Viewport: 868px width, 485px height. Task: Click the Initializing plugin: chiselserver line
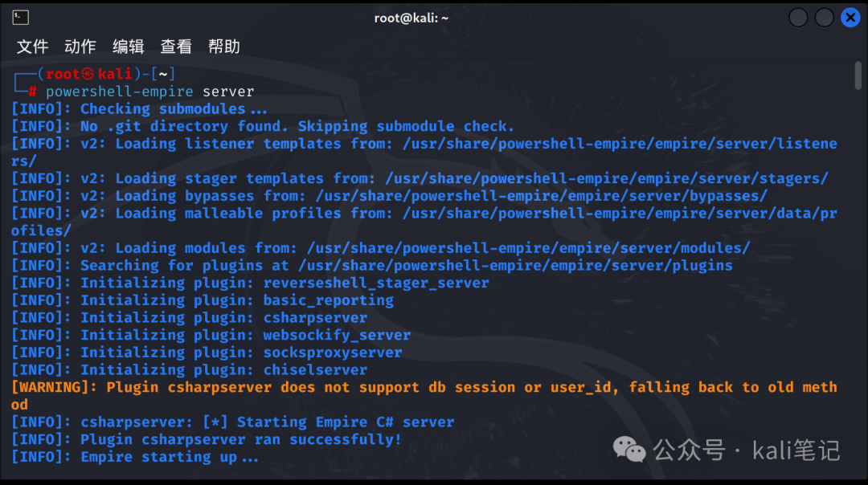[190, 370]
